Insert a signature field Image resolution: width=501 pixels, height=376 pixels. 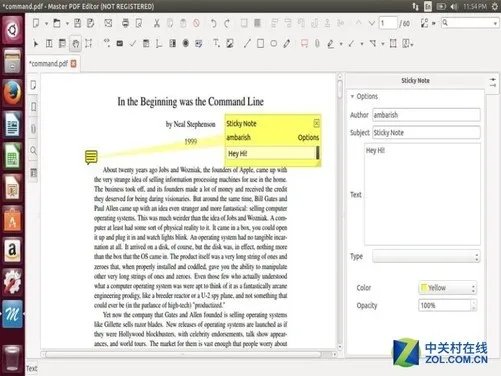(x=199, y=43)
